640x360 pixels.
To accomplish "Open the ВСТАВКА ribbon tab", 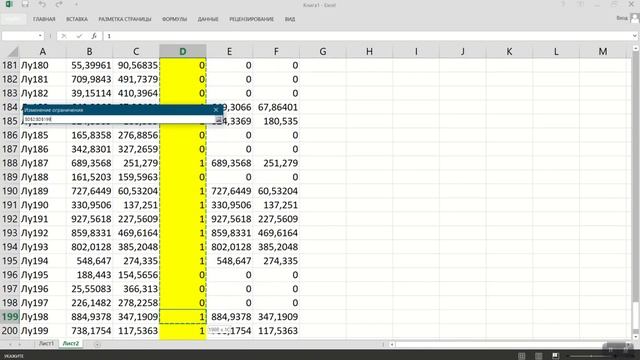I will point(77,19).
